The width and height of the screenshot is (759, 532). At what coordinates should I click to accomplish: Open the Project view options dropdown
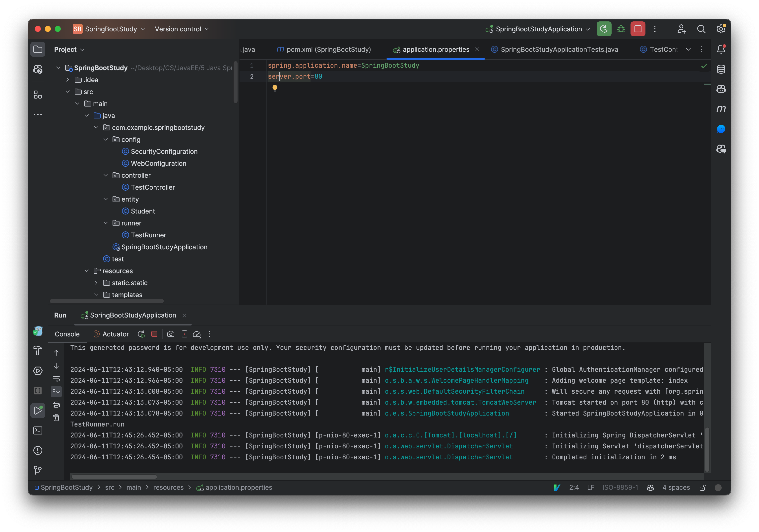tap(69, 50)
